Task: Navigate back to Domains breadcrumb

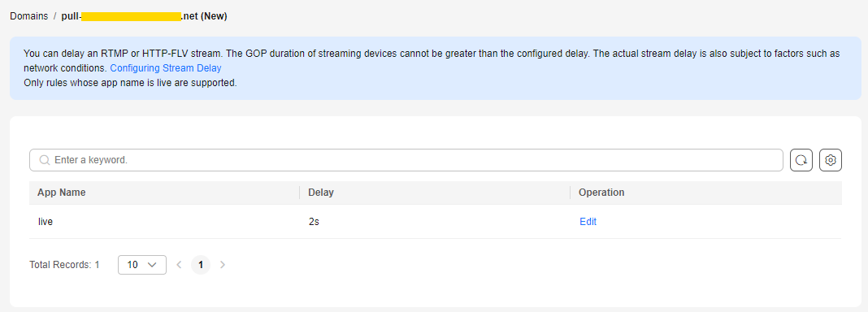Action: (x=28, y=16)
